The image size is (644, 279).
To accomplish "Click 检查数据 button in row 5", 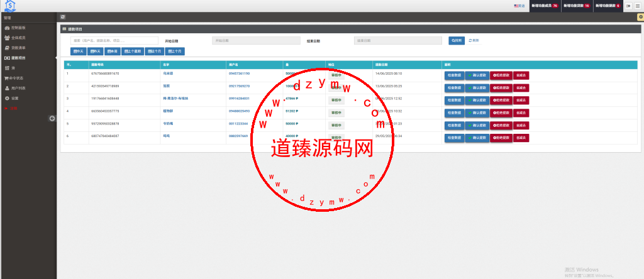I will (x=454, y=126).
